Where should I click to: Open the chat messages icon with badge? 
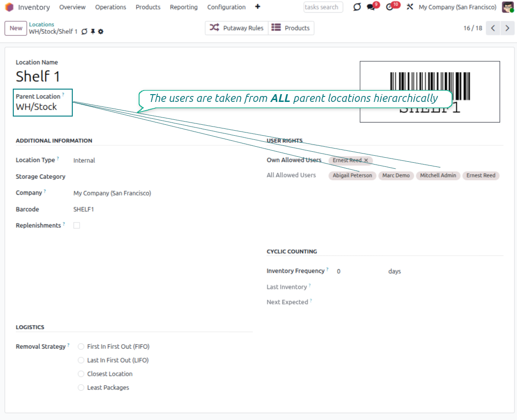coord(371,7)
